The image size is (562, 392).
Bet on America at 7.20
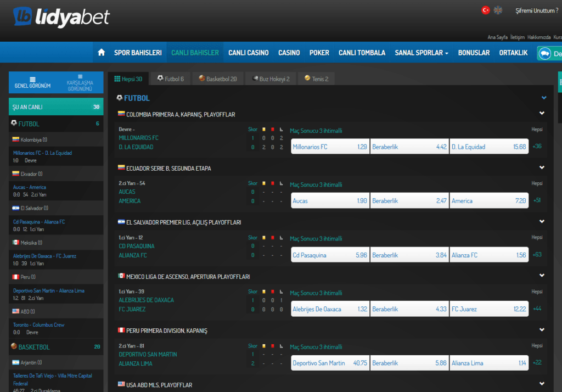point(489,201)
